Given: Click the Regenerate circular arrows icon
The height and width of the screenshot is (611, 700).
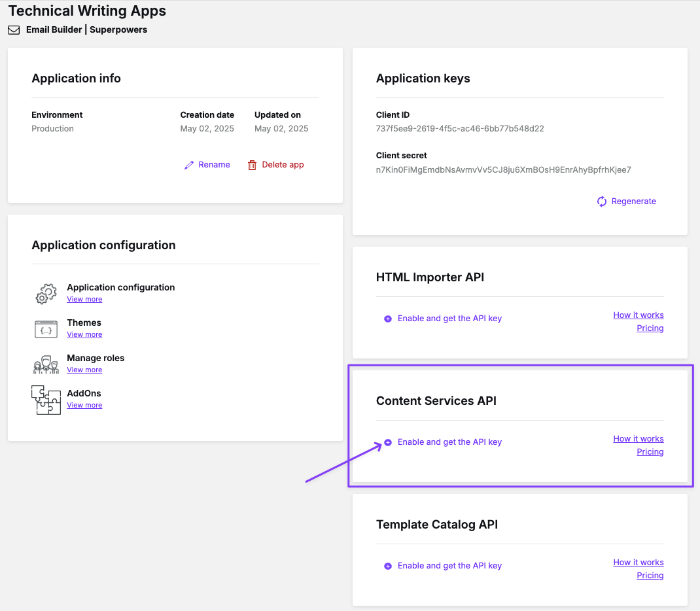Looking at the screenshot, I should point(602,201).
